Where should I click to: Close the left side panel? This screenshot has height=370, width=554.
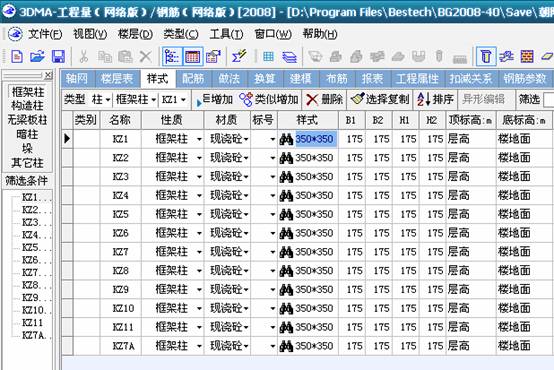pyautogui.click(x=48, y=75)
